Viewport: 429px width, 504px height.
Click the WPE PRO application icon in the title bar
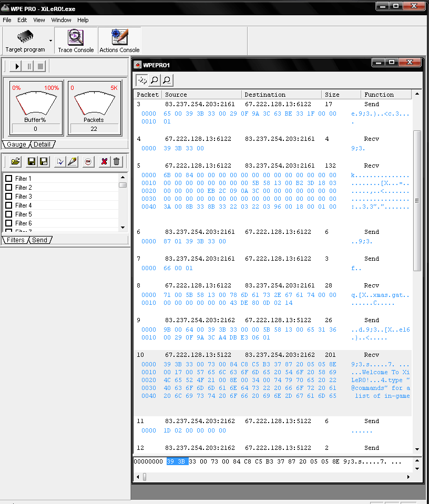pyautogui.click(x=5, y=8)
